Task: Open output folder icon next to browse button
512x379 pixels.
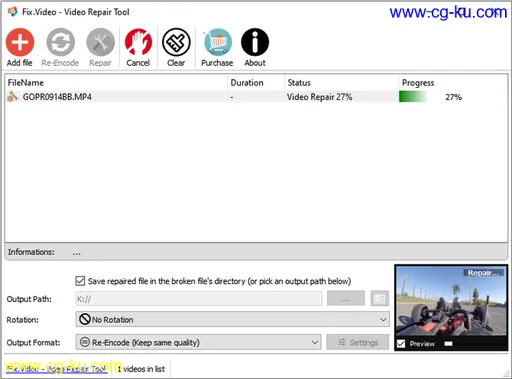Action: [380, 298]
